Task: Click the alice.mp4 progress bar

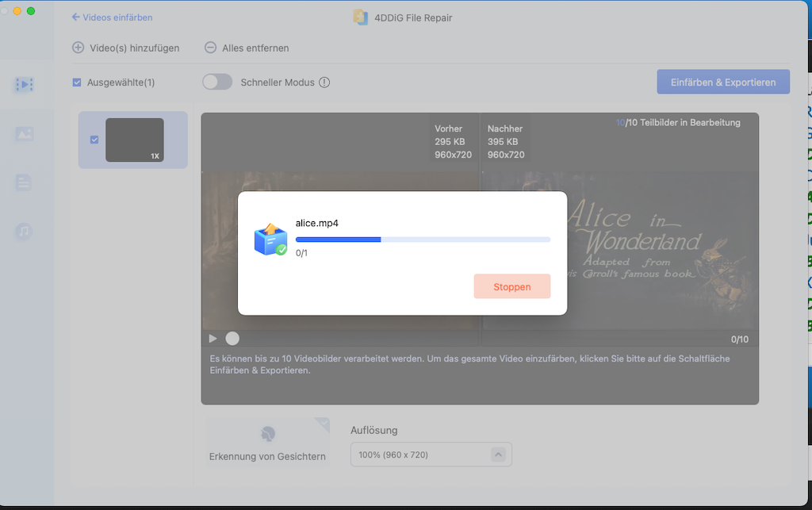Action: coord(423,239)
